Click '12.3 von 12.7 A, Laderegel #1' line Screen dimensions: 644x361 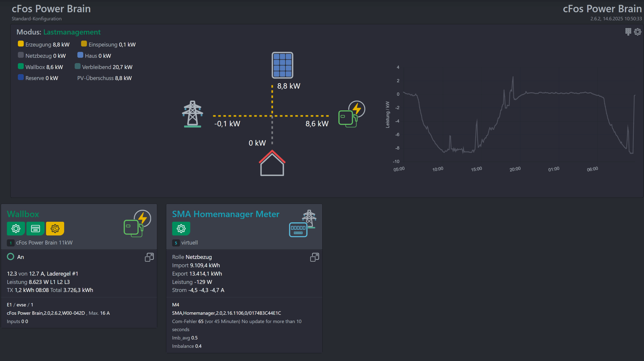(43, 274)
